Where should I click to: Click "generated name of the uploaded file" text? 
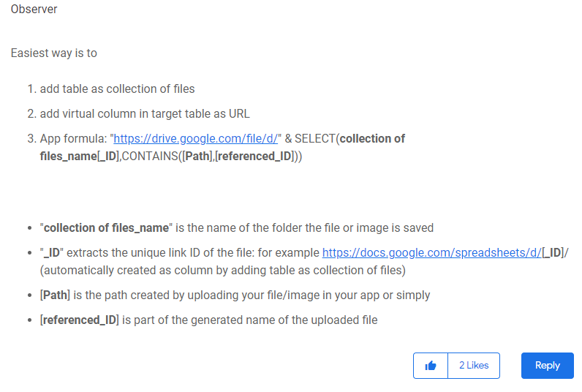284,320
